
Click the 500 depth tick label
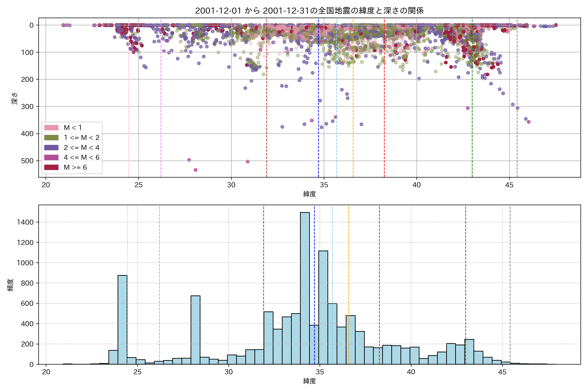click(27, 161)
